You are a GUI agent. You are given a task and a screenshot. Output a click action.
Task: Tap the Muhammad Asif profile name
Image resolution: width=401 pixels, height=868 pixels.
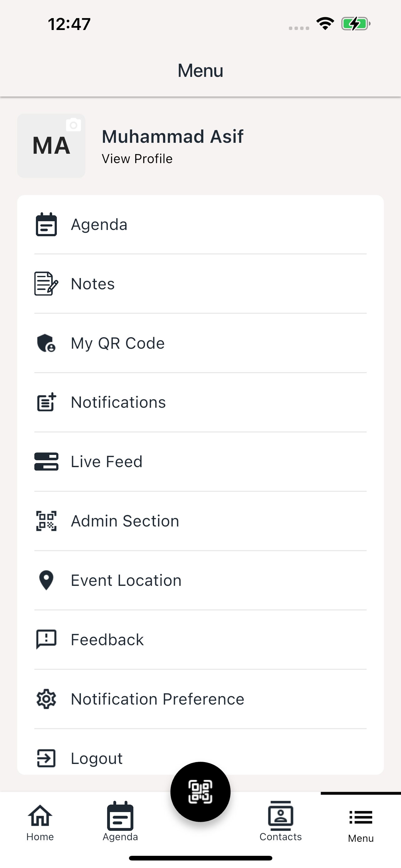click(172, 137)
